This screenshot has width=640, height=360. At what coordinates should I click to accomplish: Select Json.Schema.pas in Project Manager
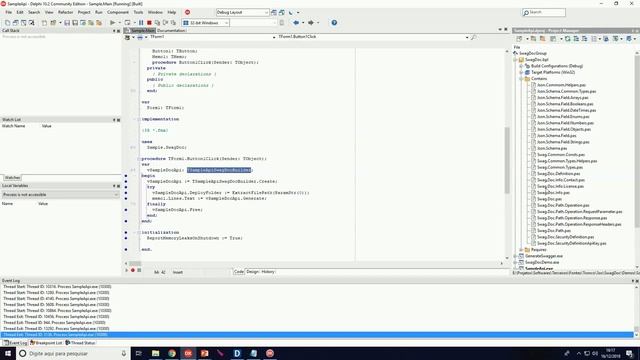tap(552, 148)
